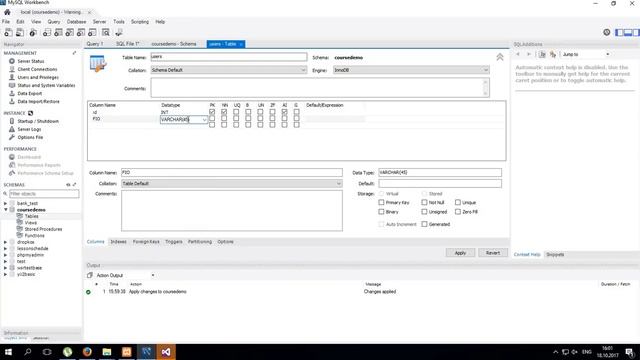640x360 pixels.
Task: Click the Apply button
Action: (460, 253)
